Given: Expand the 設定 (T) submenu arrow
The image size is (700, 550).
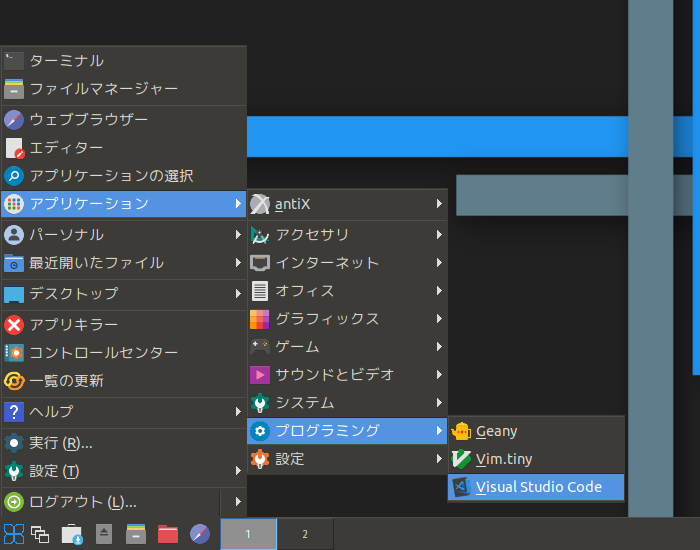Looking at the screenshot, I should coord(238,471).
